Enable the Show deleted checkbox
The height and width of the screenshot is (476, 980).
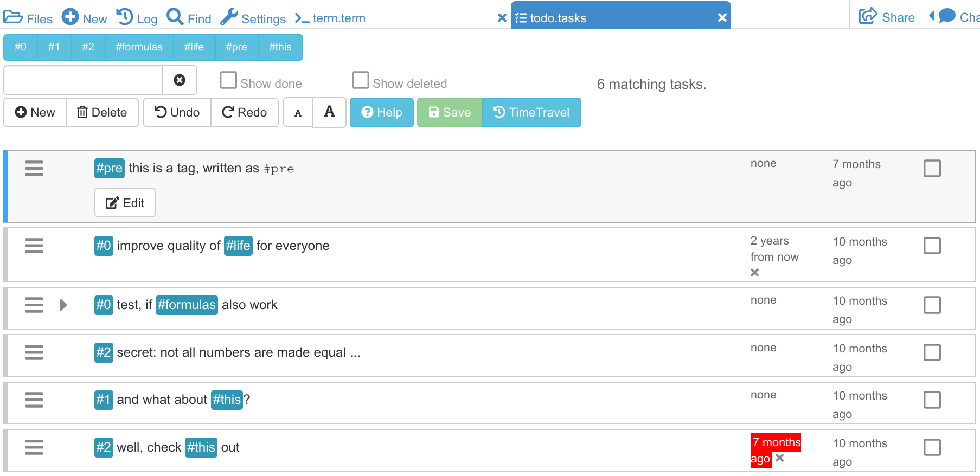[x=361, y=80]
